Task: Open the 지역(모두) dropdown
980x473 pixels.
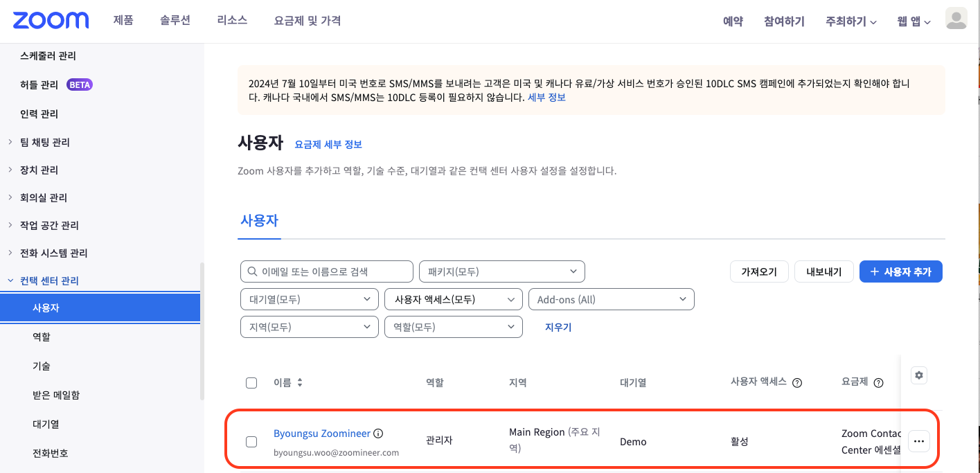Action: 310,327
